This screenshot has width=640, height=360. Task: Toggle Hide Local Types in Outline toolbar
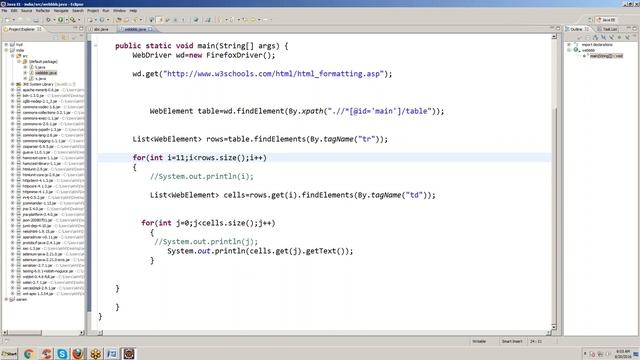pos(627,37)
